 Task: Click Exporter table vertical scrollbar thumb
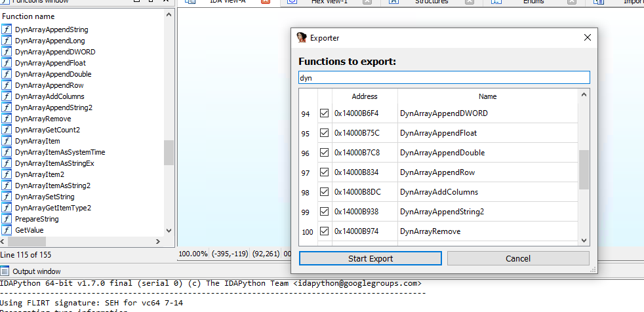tap(584, 170)
